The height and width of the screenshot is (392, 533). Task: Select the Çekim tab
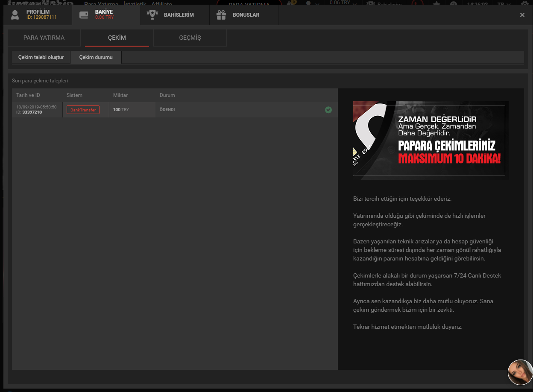pyautogui.click(x=117, y=38)
